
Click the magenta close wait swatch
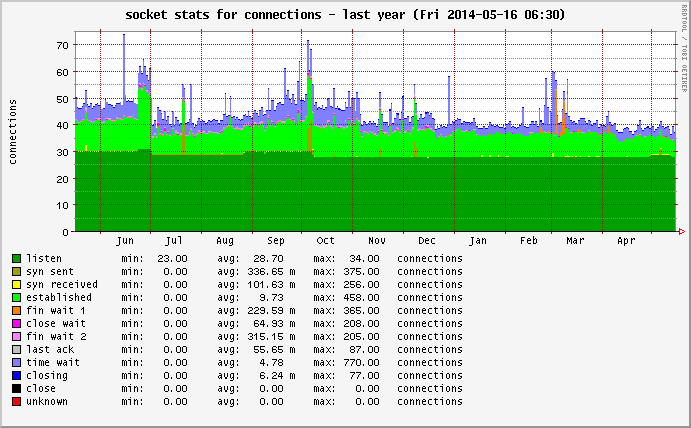pyautogui.click(x=16, y=323)
